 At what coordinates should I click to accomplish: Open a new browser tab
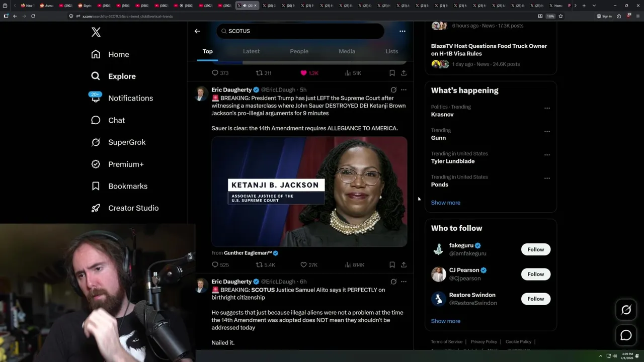click(x=584, y=6)
